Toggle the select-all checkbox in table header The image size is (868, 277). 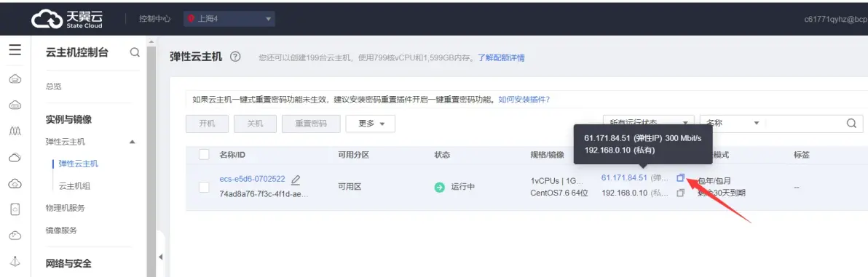(204, 155)
